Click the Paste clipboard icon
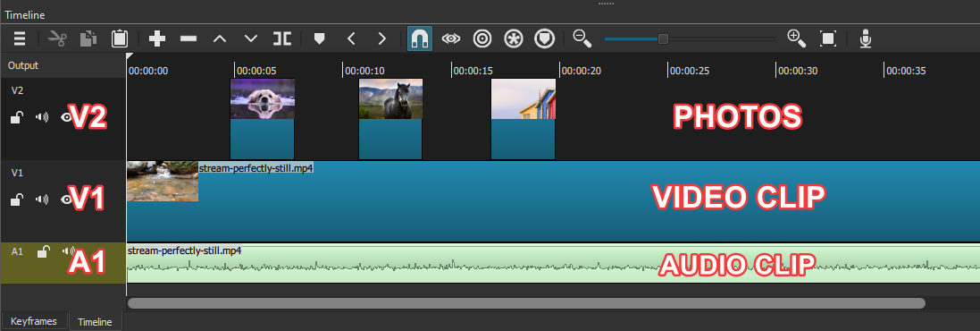 pos(120,38)
